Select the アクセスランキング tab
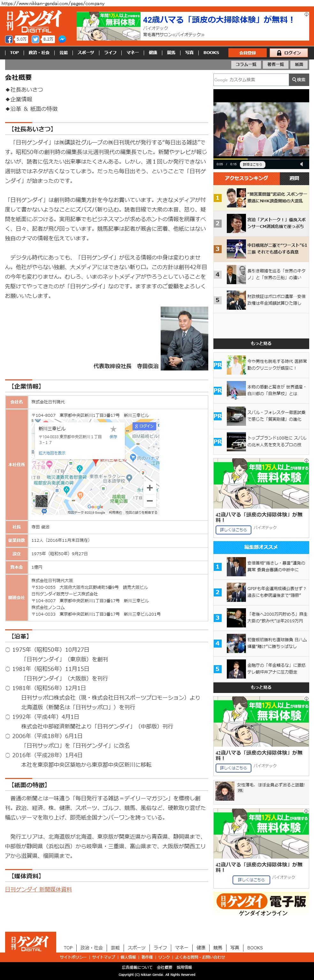The image size is (314, 980). point(246,178)
